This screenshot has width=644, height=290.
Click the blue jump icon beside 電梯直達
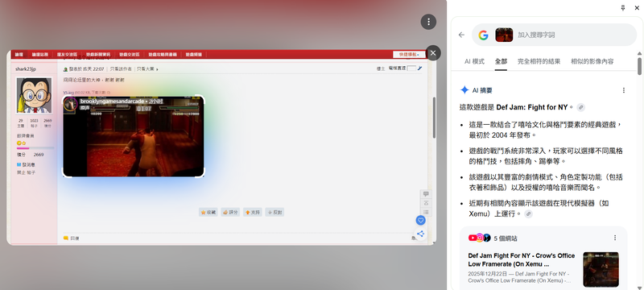click(419, 68)
